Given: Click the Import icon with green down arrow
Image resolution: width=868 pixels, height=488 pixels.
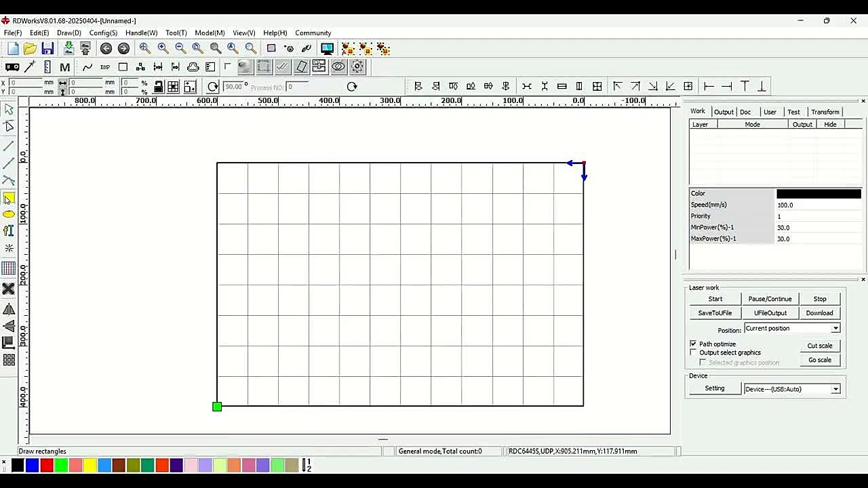Looking at the screenshot, I should [68, 49].
